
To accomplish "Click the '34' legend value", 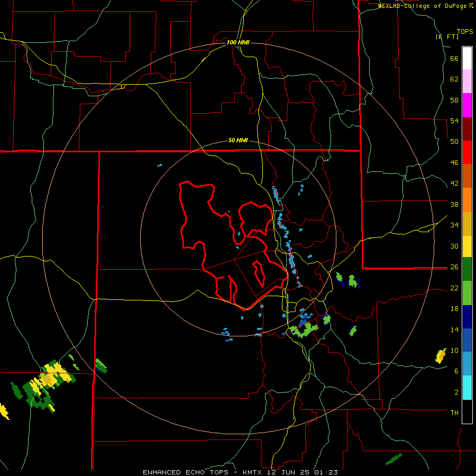I will [x=454, y=225].
